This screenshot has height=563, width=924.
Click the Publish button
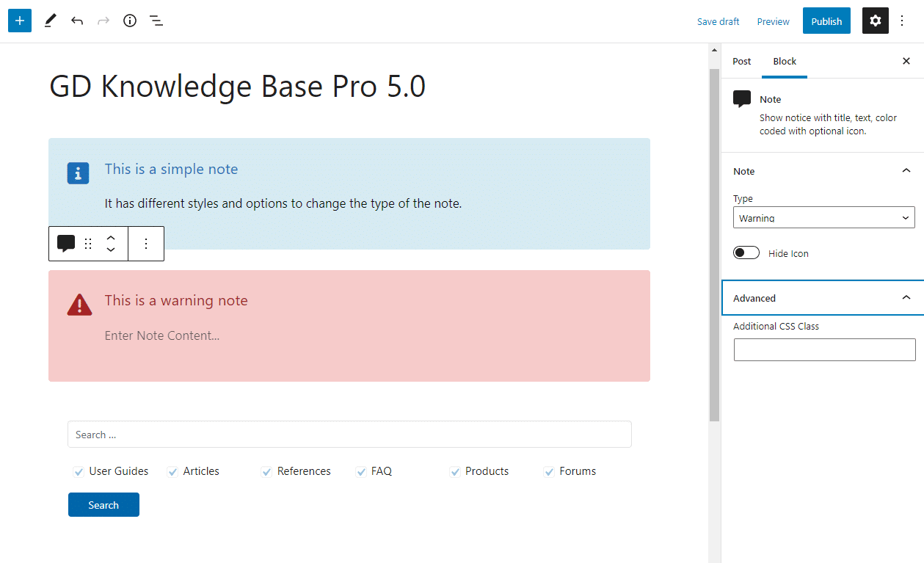[x=826, y=21]
